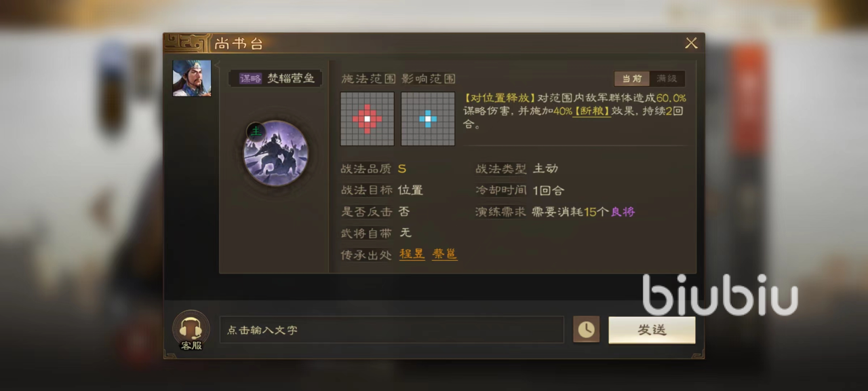The image size is (868, 391).
Task: Click the 焚辎营垒 skill name label
Action: click(x=291, y=79)
